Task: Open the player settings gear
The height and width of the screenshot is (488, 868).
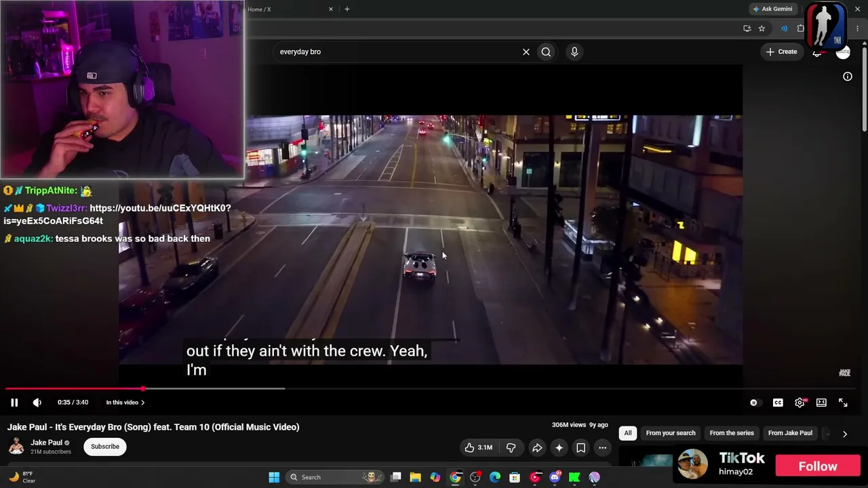Action: [x=800, y=403]
